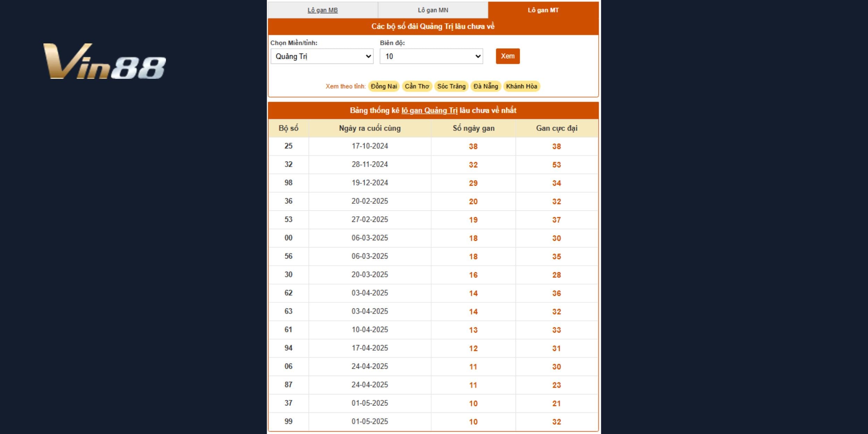This screenshot has height=434, width=868.
Task: Switch to the Lô gan MB tab
Action: (x=323, y=10)
